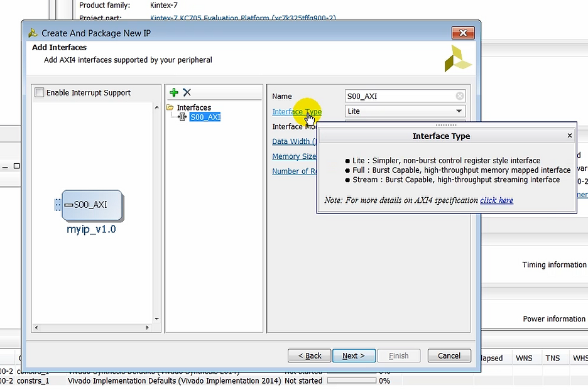Cancel the Create And Package New IP wizard
The image size is (588, 390).
(x=449, y=355)
